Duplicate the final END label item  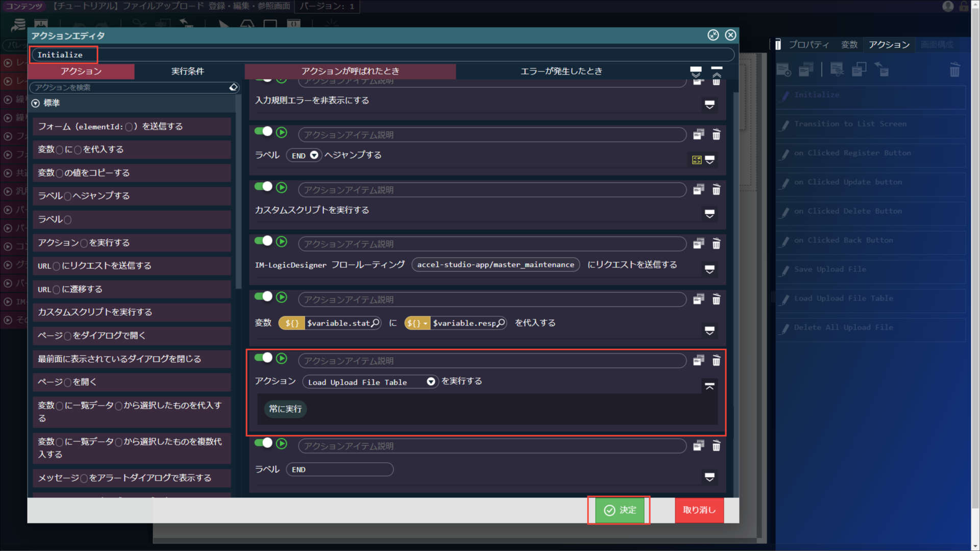coord(698,445)
